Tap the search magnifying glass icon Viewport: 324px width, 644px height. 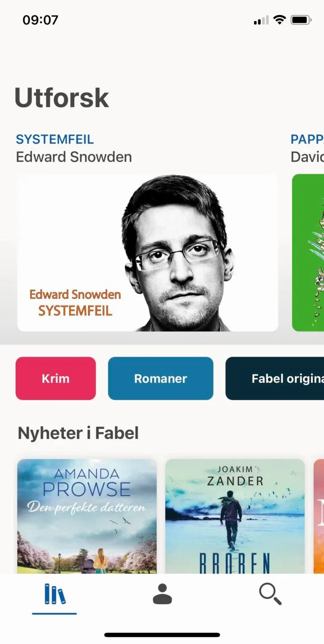(x=270, y=594)
